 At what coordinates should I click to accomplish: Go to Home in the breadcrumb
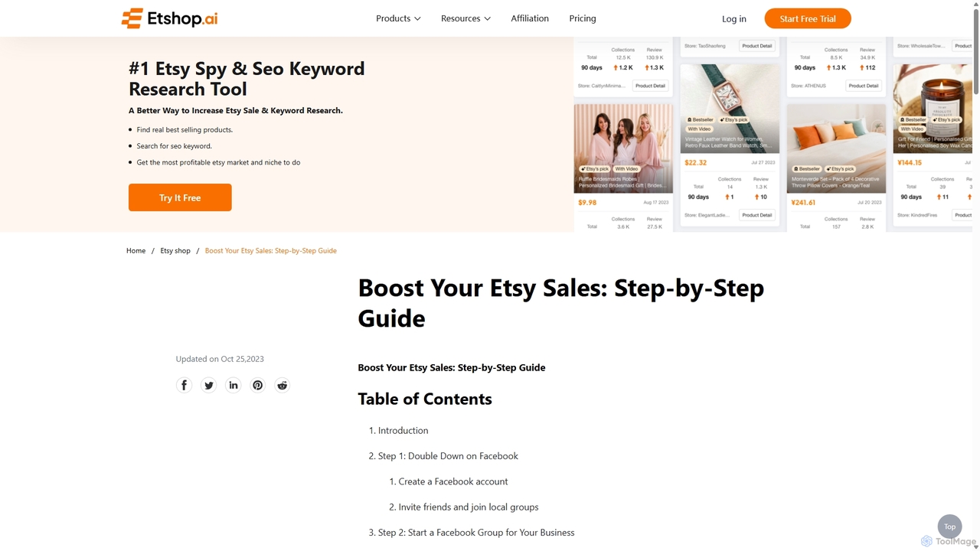[136, 251]
